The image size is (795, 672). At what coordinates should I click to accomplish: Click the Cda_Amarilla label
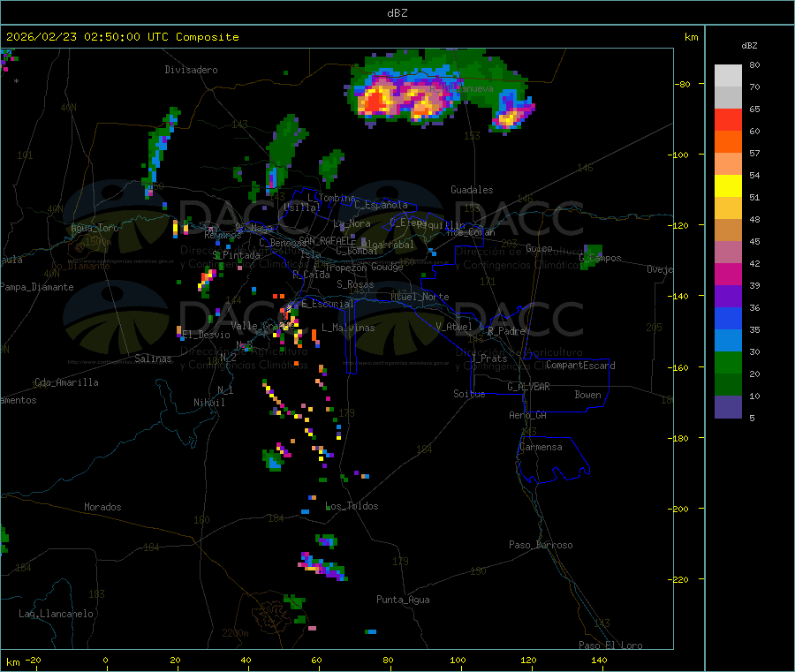click(66, 382)
